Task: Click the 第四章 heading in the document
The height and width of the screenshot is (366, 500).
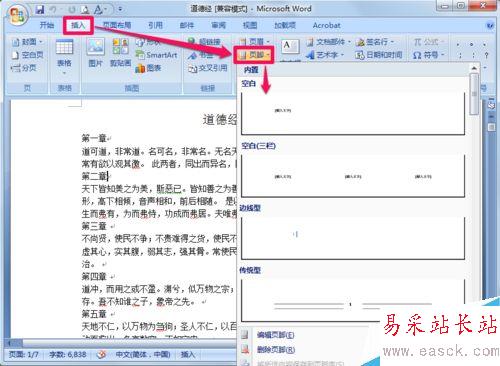Action: coord(94,276)
